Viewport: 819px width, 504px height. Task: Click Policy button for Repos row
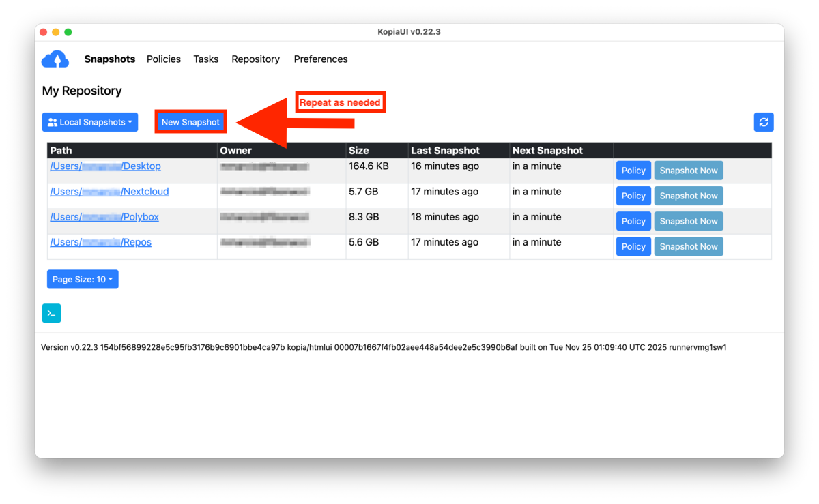pos(633,246)
